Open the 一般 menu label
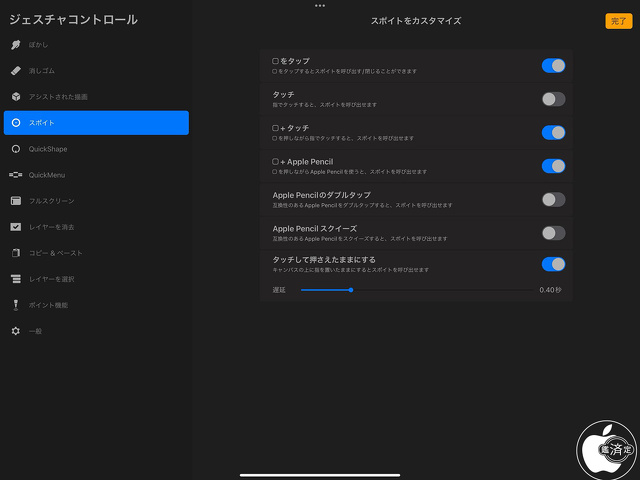The image size is (640, 480). tap(35, 331)
